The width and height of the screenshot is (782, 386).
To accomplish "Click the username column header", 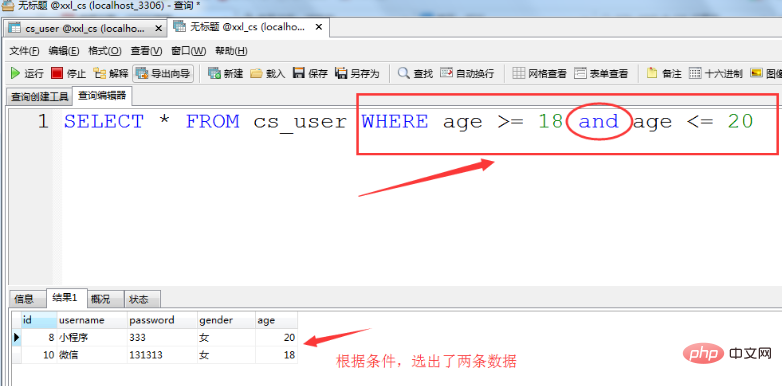I will coord(92,320).
